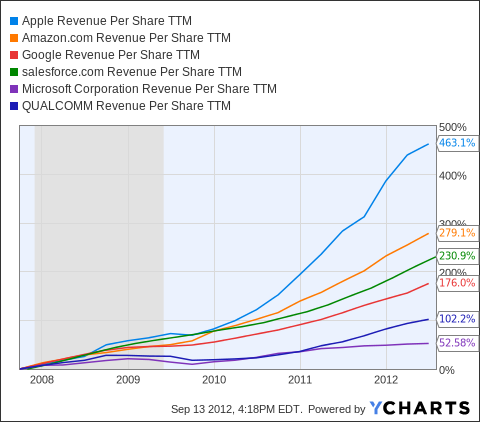Click the 2012 x-axis label
Screen dimensions: 480x422
[x=386, y=380]
